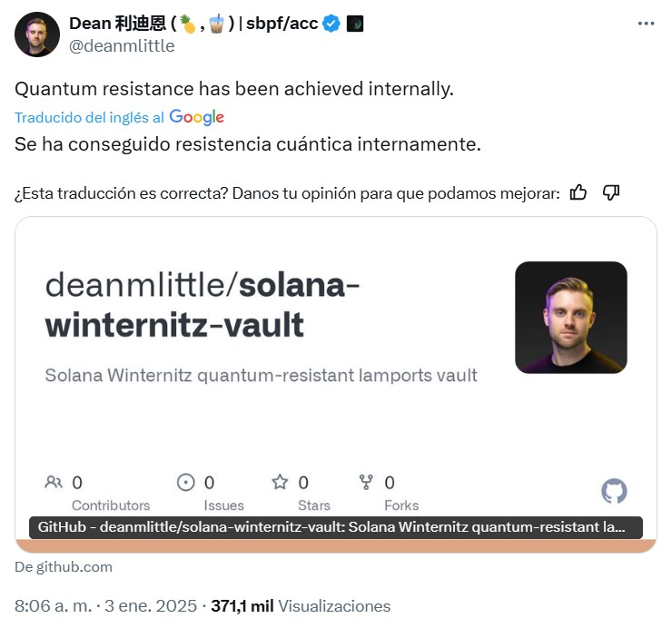The width and height of the screenshot is (672, 628).
Task: Click the Contributors people icon
Action: pyautogui.click(x=54, y=482)
